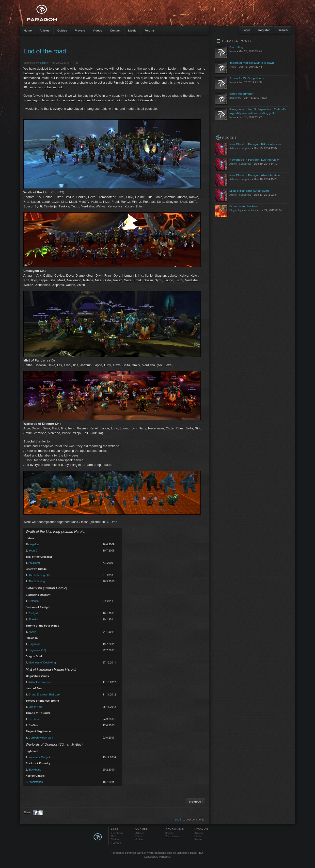Viewport: 315px width, 868px height.
Task: Open author Seita's profile link
Action: click(x=42, y=63)
